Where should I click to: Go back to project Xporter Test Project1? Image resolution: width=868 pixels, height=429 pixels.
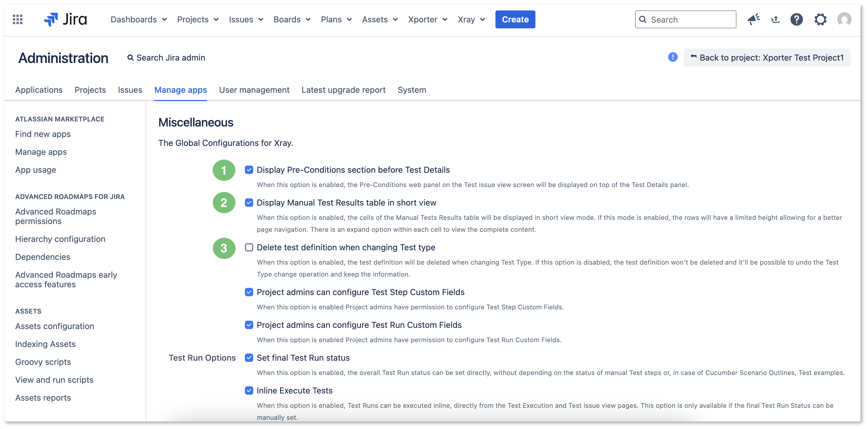click(767, 58)
